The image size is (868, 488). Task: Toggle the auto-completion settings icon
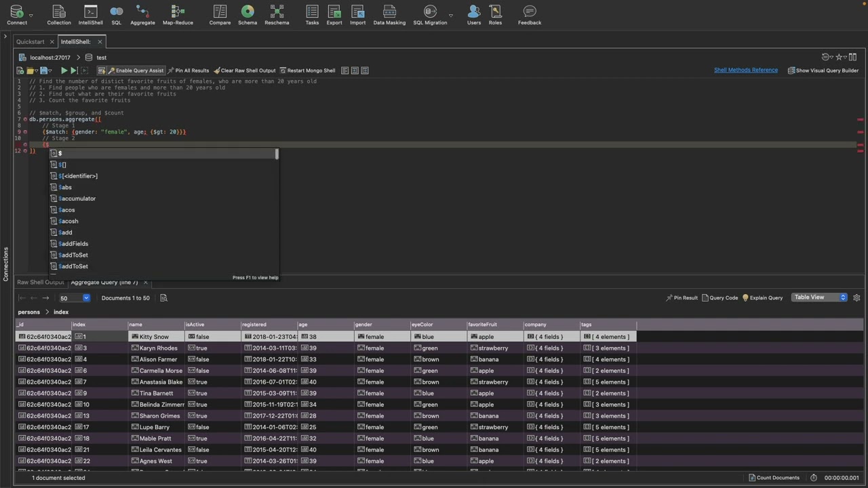click(102, 70)
